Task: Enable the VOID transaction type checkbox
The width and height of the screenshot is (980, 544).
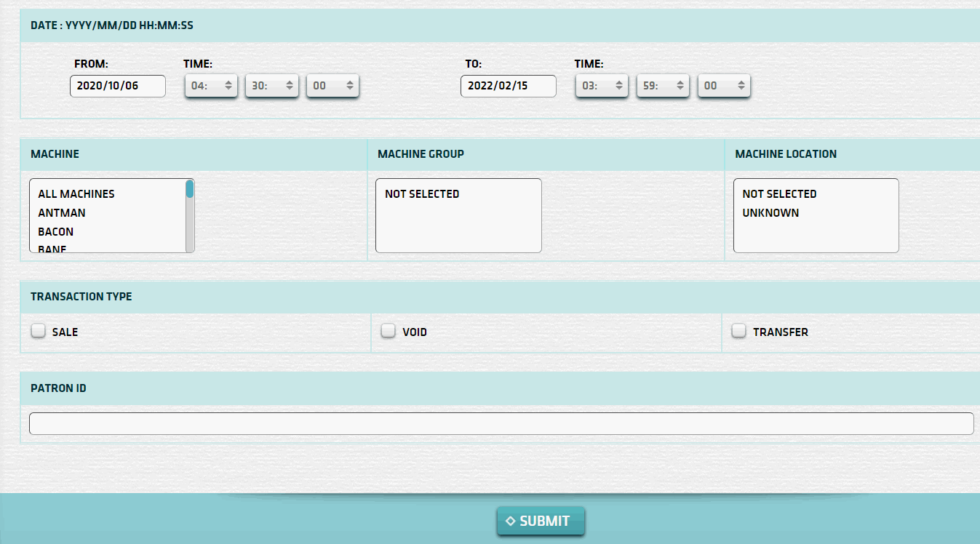Action: (x=388, y=331)
